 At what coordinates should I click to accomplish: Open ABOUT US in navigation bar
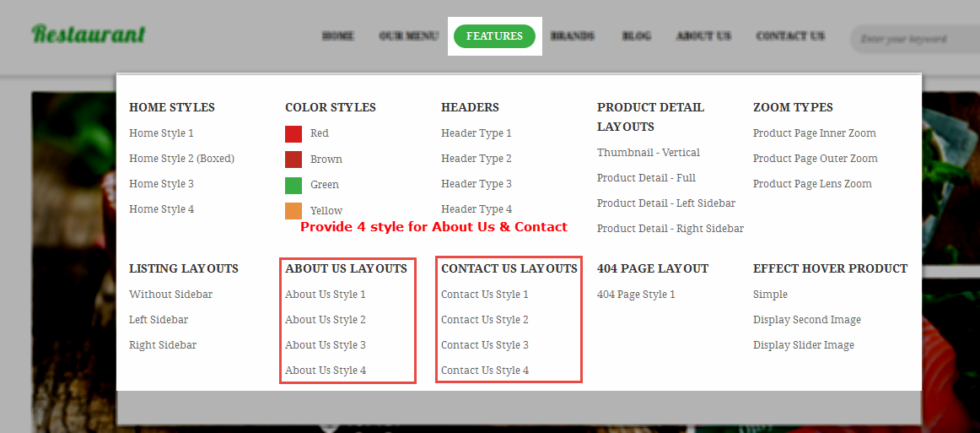tap(703, 36)
